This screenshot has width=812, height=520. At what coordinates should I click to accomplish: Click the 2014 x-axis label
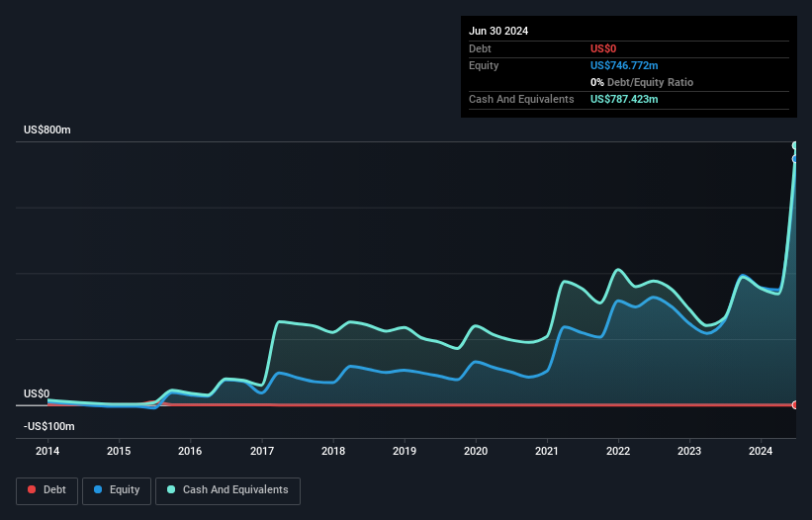click(x=47, y=451)
